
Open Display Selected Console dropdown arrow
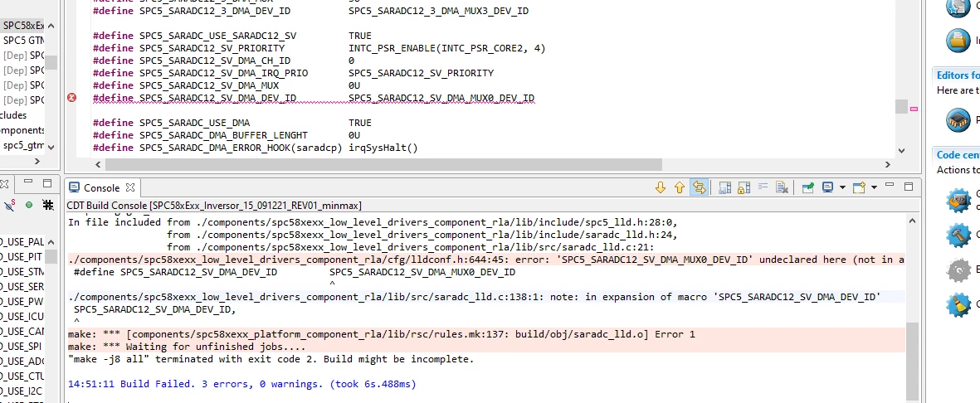(842, 187)
